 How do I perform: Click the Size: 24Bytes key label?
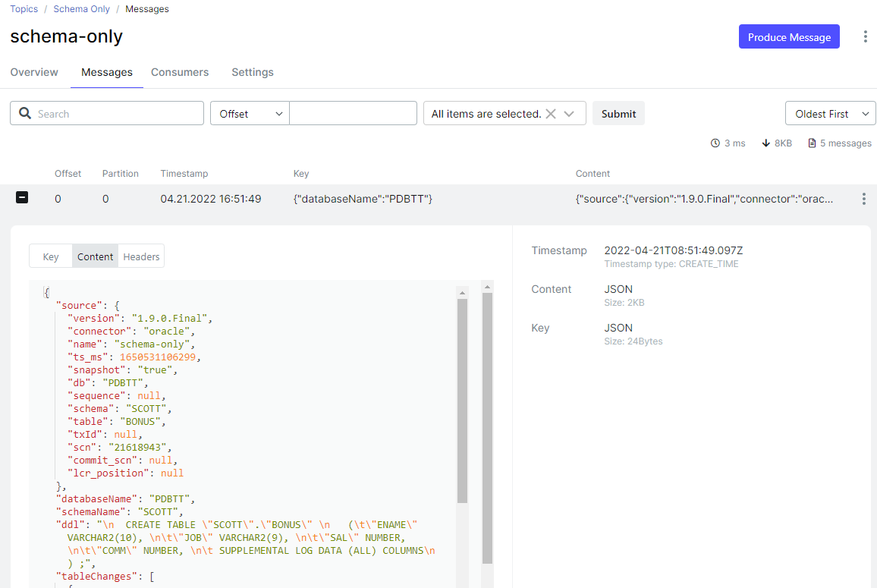click(633, 341)
